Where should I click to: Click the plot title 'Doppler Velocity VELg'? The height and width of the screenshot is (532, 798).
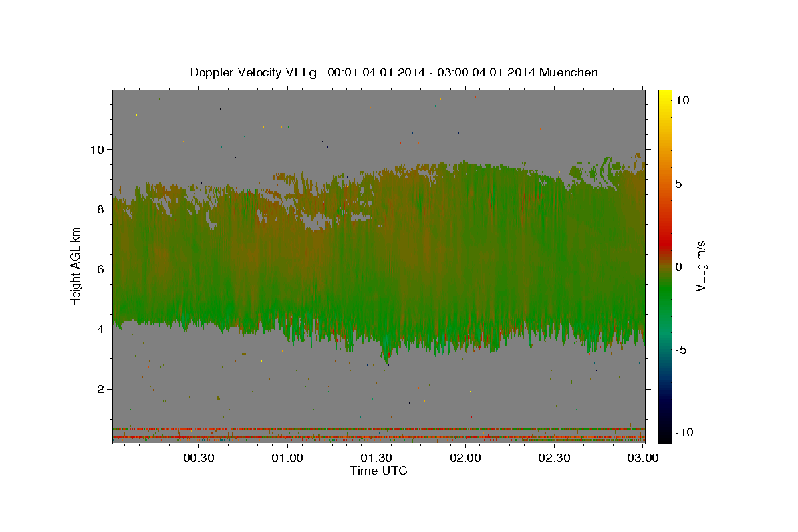[x=254, y=72]
